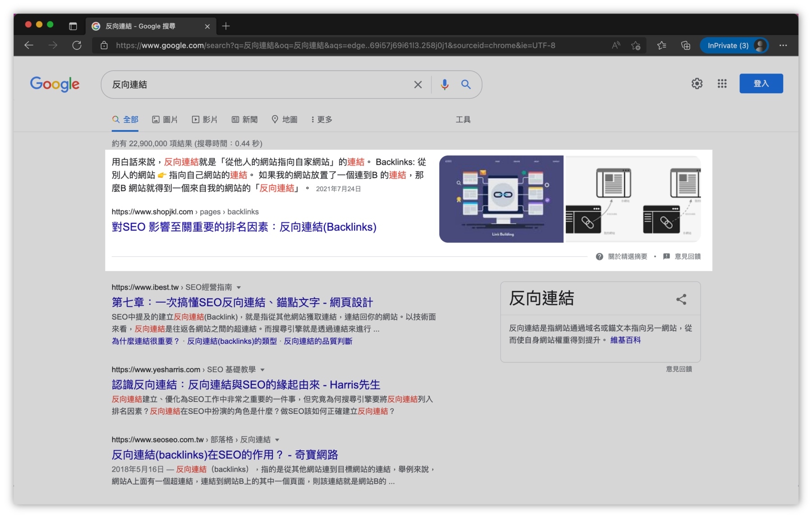Click the browser forward arrow

(x=53, y=45)
